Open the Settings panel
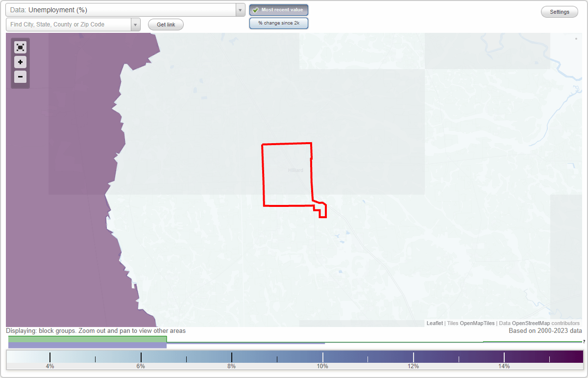Screen dimensions: 588x378 tap(559, 11)
